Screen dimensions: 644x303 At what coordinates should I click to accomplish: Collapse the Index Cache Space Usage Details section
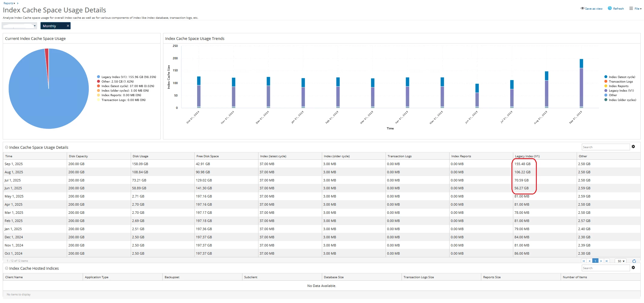tap(7, 148)
